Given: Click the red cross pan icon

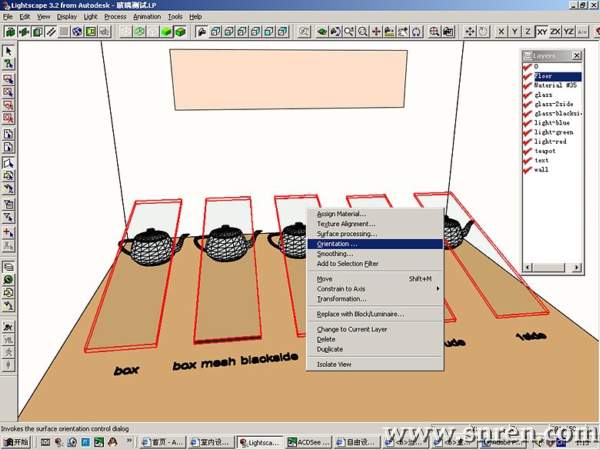Looking at the screenshot, I should click(376, 31).
